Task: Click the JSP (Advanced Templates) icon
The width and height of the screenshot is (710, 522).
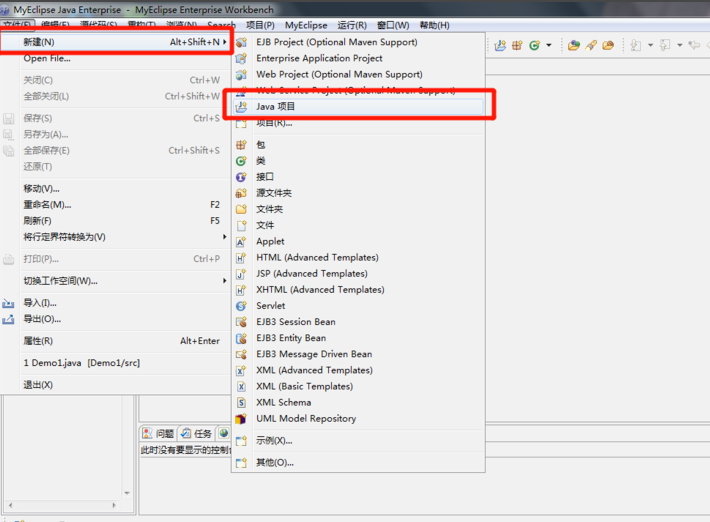Action: click(241, 274)
